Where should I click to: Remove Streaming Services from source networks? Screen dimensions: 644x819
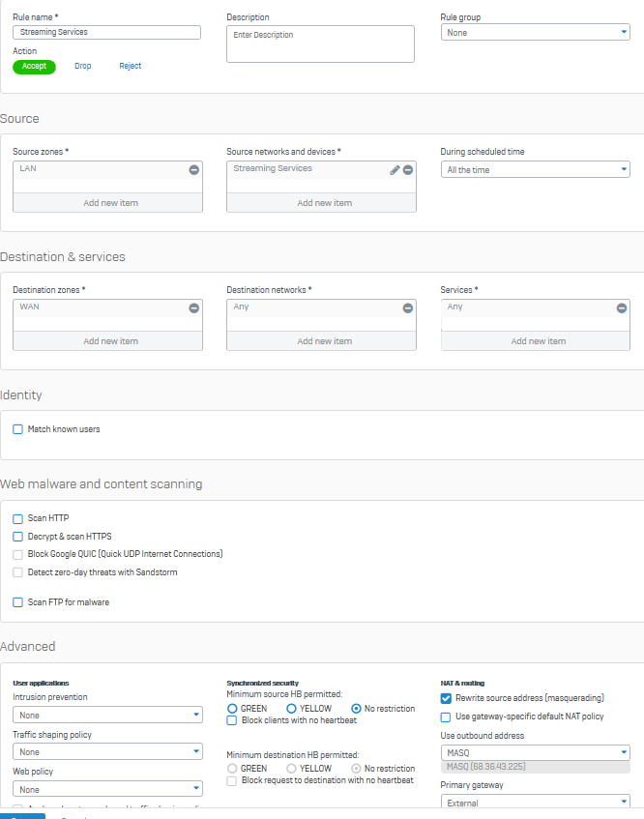click(x=408, y=170)
